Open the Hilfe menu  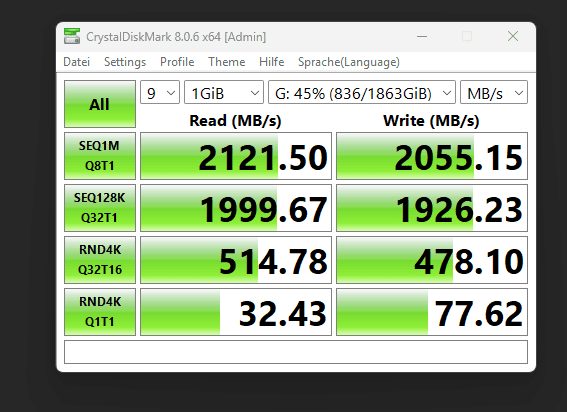271,62
